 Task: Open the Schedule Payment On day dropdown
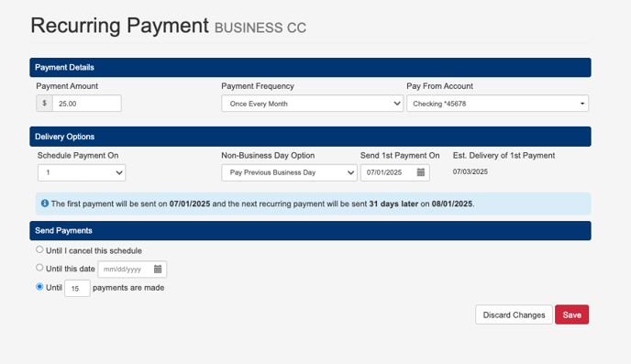(82, 172)
